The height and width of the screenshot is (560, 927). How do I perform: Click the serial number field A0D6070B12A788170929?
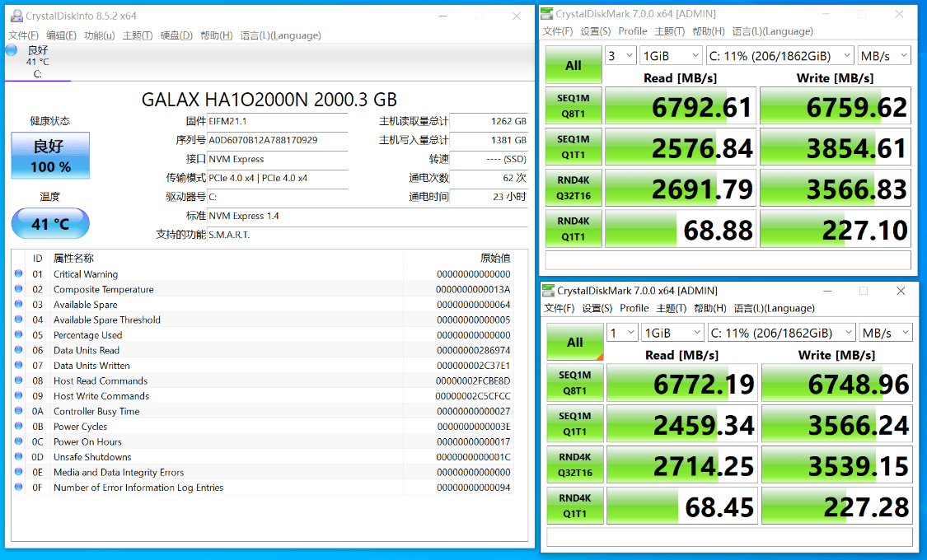click(277, 140)
